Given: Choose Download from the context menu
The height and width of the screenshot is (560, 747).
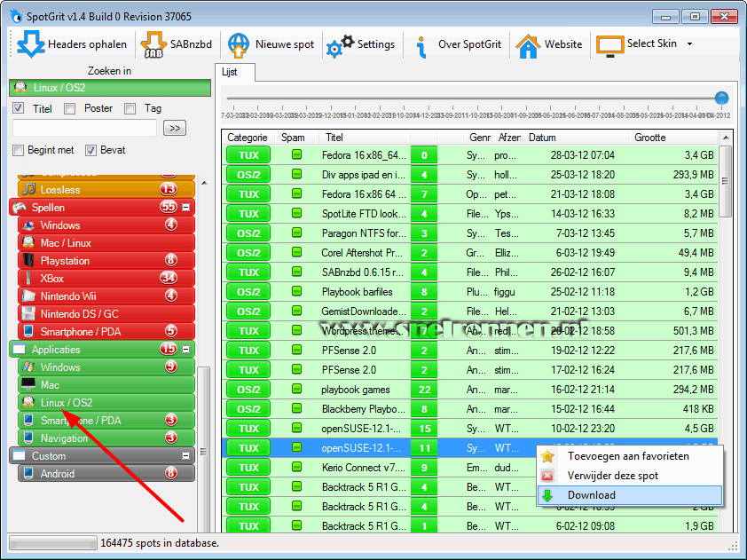Looking at the screenshot, I should coord(629,495).
